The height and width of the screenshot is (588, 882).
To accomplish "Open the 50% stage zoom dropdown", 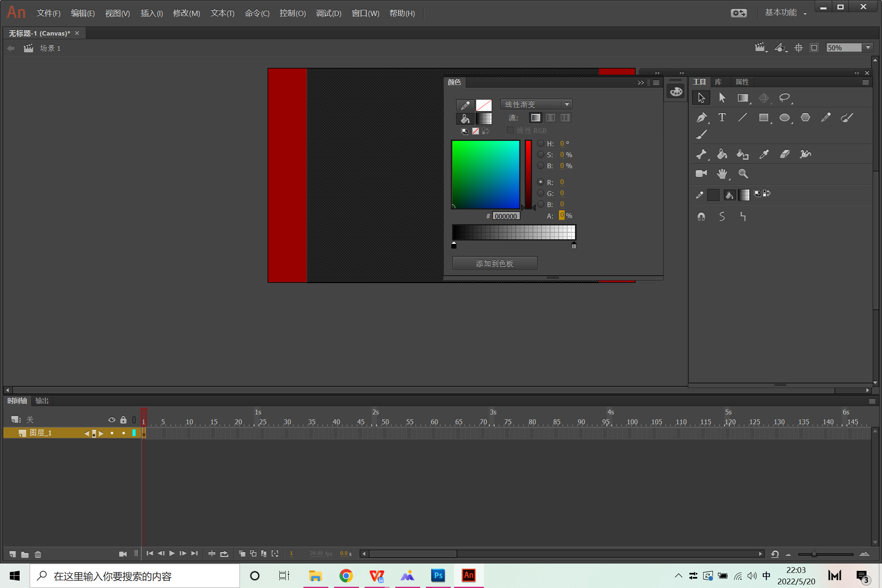I will click(868, 48).
